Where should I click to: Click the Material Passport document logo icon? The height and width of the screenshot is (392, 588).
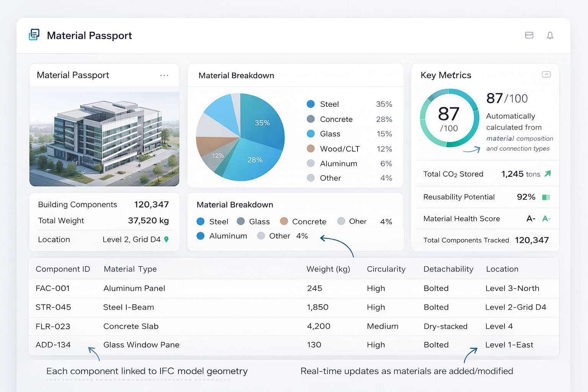34,35
